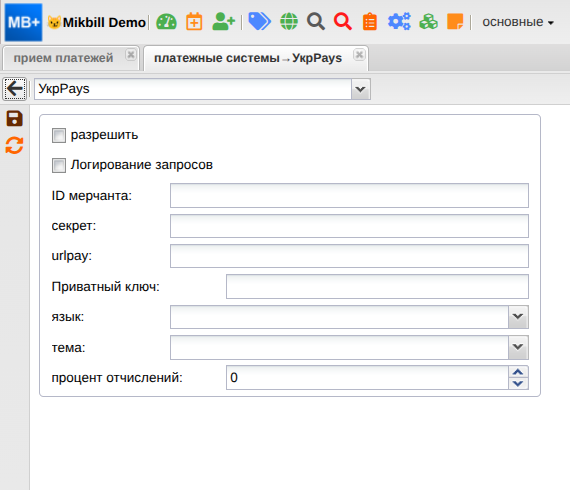Image resolution: width=570 pixels, height=490 pixels.
Task: Expand the "тема" dropdown arrow
Action: [x=518, y=347]
